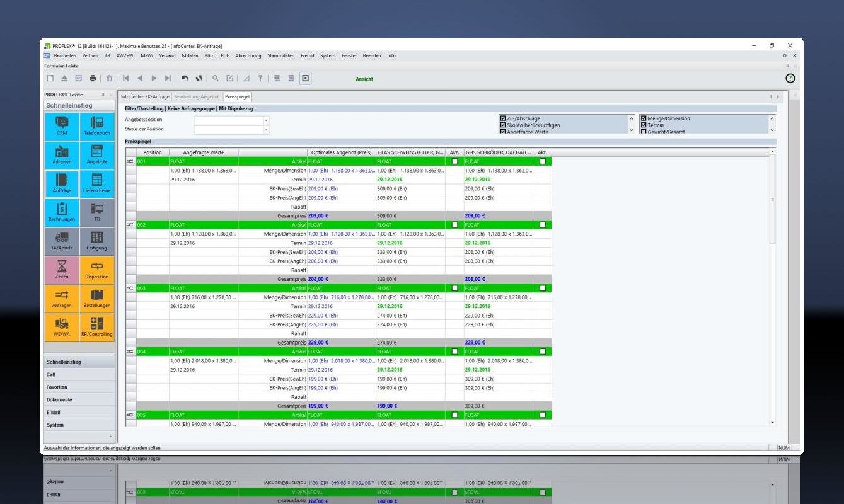Click the Ansicht label in toolbar
Screen dimensions: 844x504
pos(364,79)
